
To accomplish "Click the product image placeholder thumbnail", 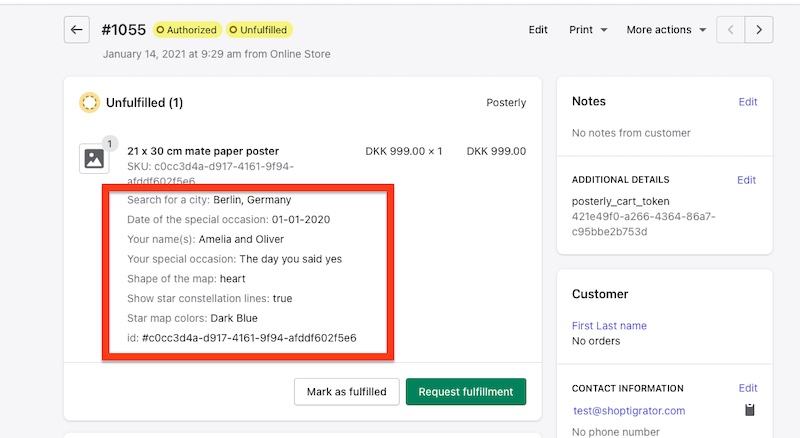I will pyautogui.click(x=94, y=159).
